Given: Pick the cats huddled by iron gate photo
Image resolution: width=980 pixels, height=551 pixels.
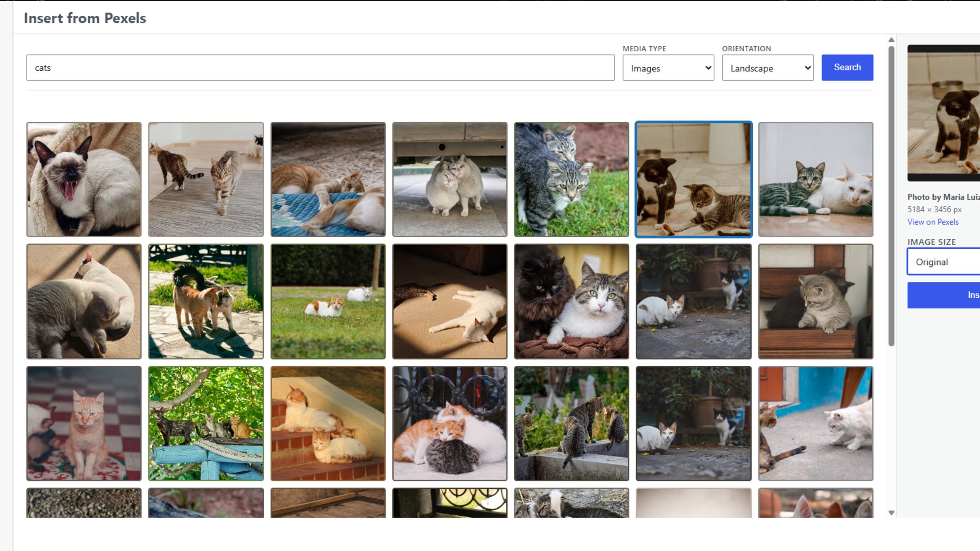Looking at the screenshot, I should click(x=450, y=424).
